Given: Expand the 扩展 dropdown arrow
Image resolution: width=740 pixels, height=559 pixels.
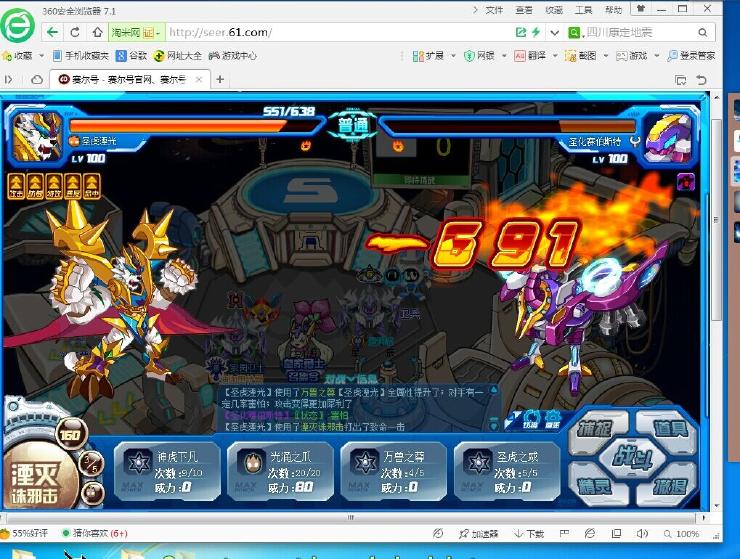Looking at the screenshot, I should click(453, 56).
